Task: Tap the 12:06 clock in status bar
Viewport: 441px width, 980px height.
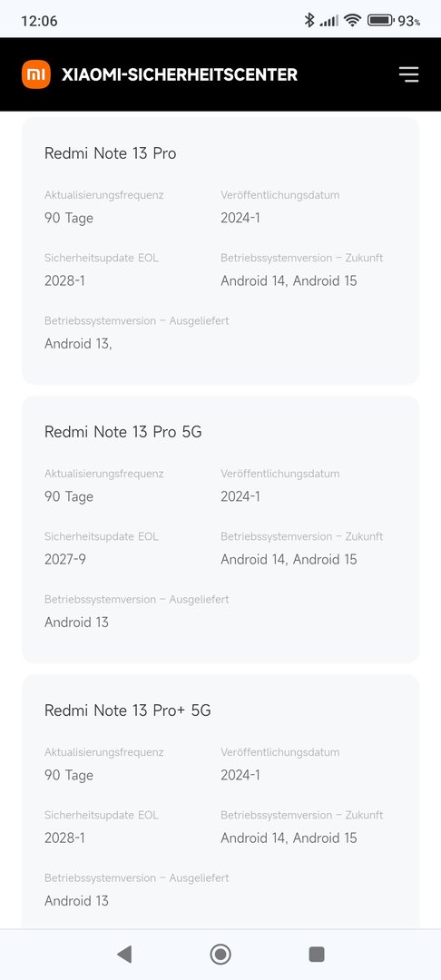Action: tap(39, 21)
